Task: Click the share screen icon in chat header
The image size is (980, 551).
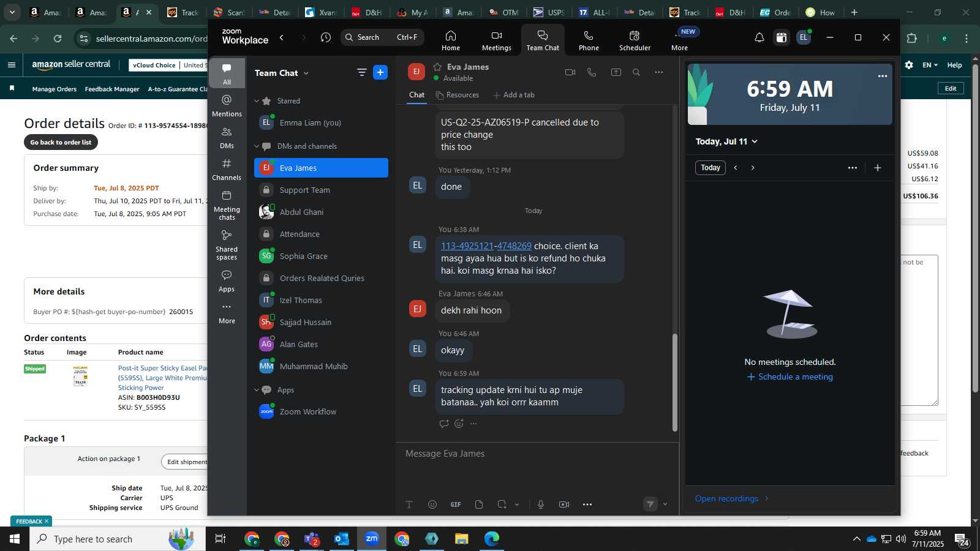Action: (616, 72)
